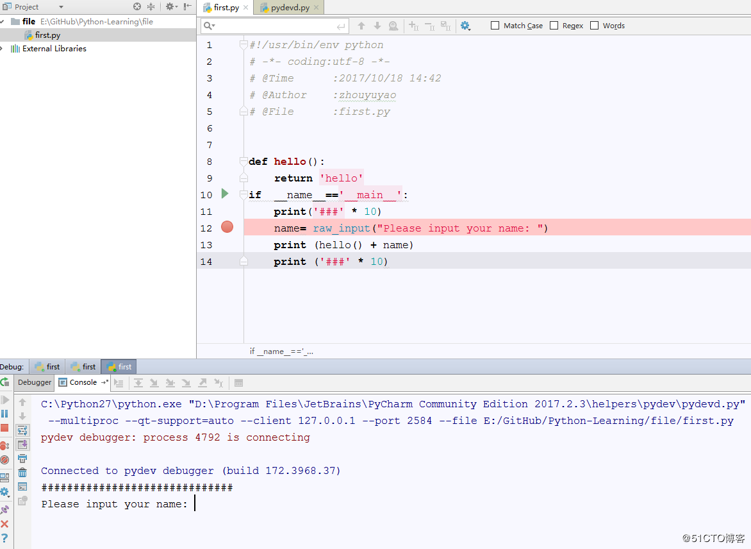Click the Run to Cursor icon
Viewport: 751px width, 549px height.
point(218,383)
